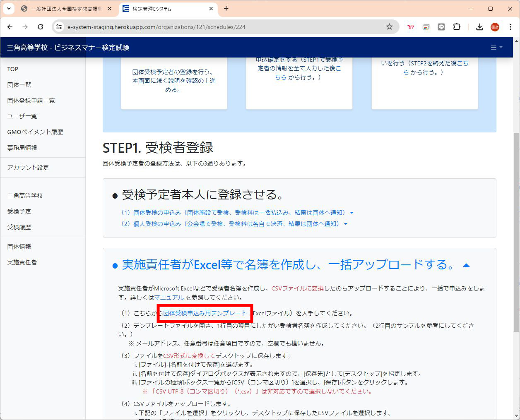Click 三角高等学校 - ビジネスマナー検定試験 header title
The height and width of the screenshot is (420, 520).
(x=68, y=48)
